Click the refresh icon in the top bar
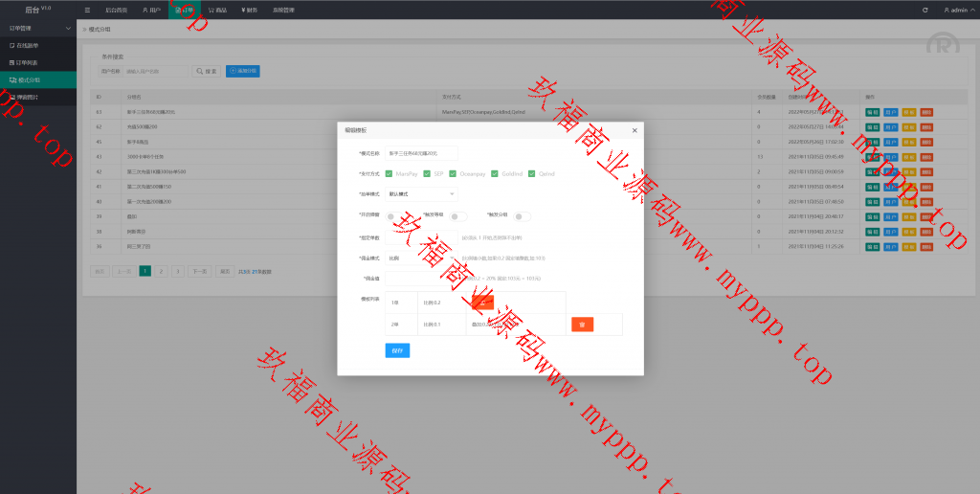The height and width of the screenshot is (494, 980). (924, 10)
